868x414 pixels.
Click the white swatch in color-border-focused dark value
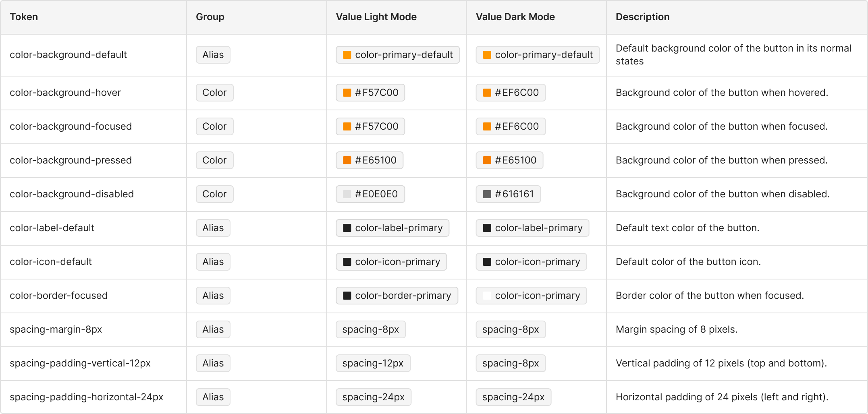(487, 296)
